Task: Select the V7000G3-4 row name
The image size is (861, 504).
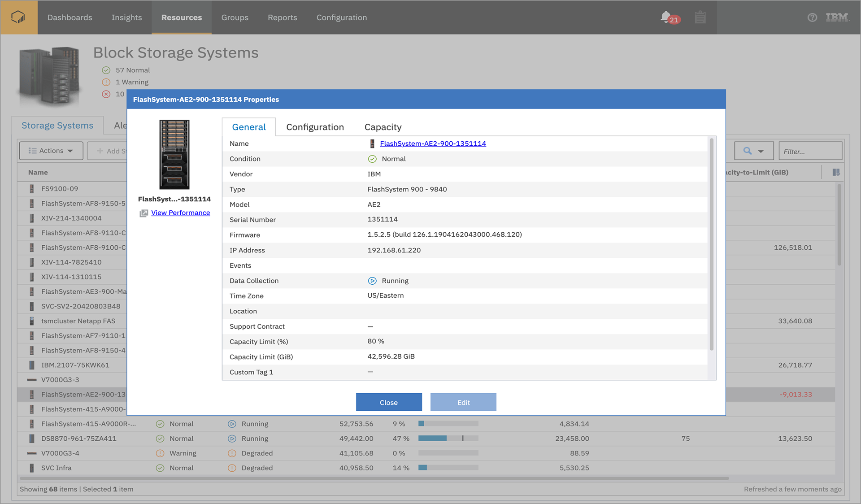Action: pyautogui.click(x=60, y=453)
